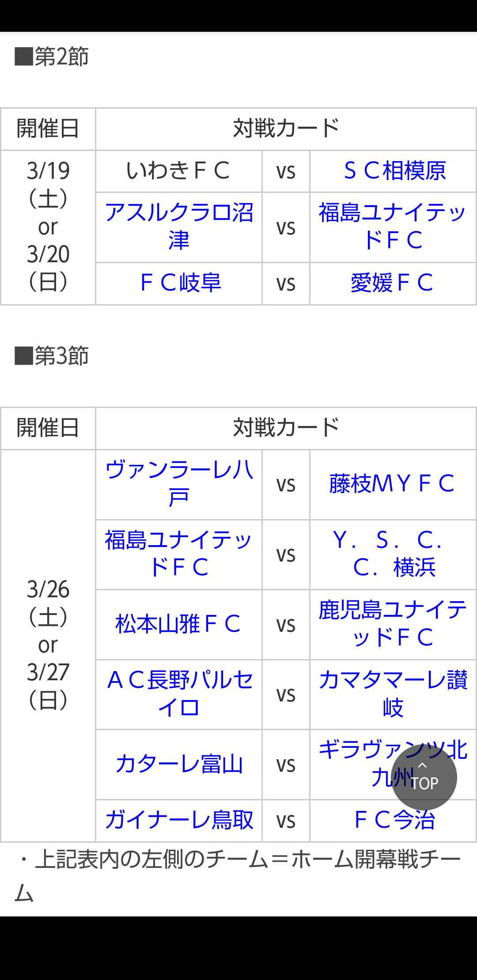Select the 松本山雅FC team link
477x980 pixels.
(178, 624)
